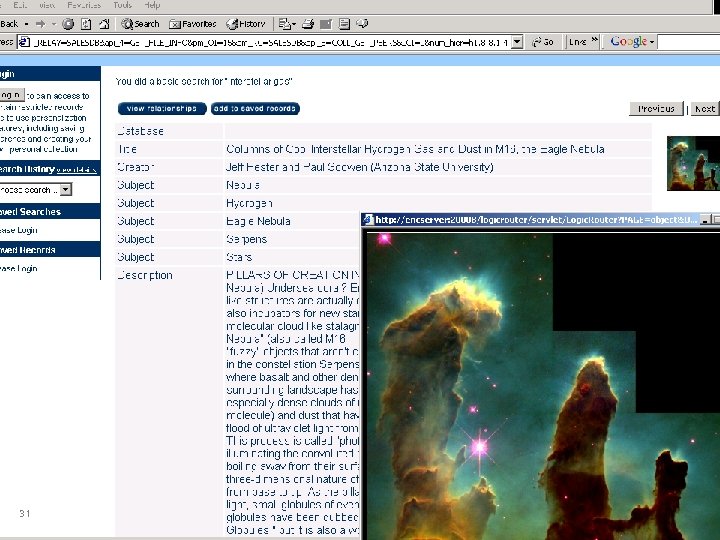Click the Print icon in toolbar
This screenshot has width=720, height=540.
[308, 24]
